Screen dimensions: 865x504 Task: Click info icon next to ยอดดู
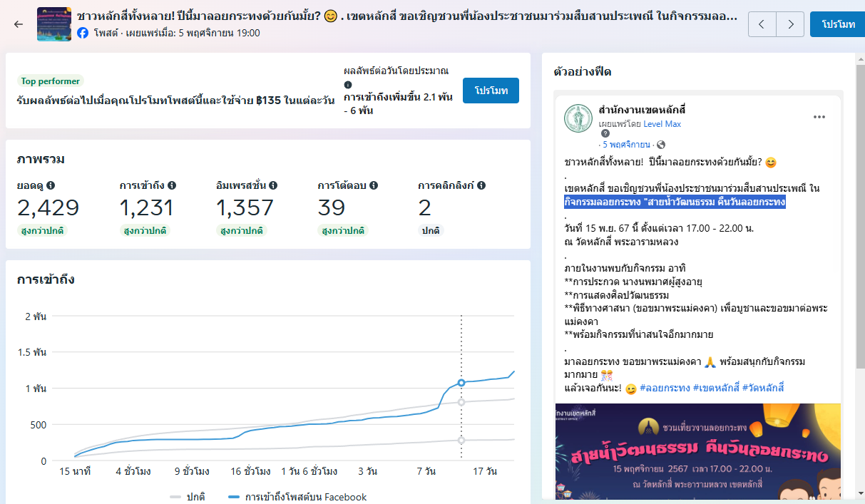(x=51, y=185)
